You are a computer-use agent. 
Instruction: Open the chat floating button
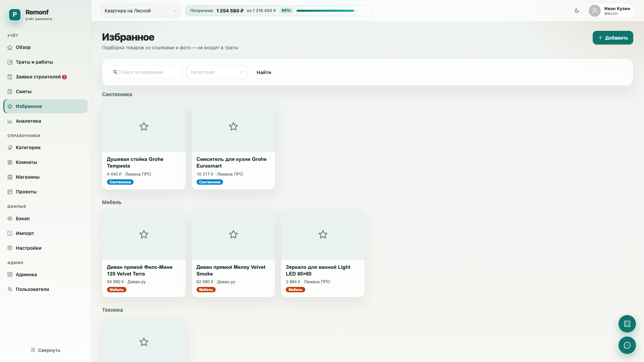pos(627,345)
